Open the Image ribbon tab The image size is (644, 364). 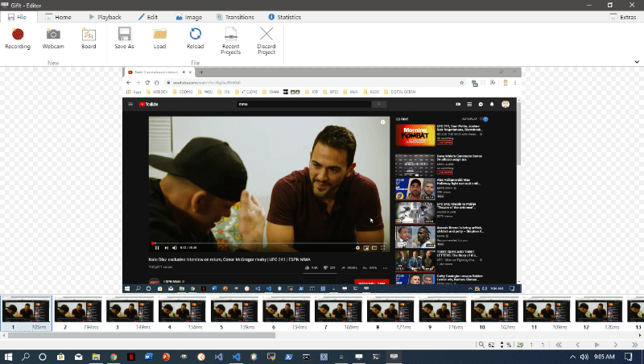(x=189, y=17)
